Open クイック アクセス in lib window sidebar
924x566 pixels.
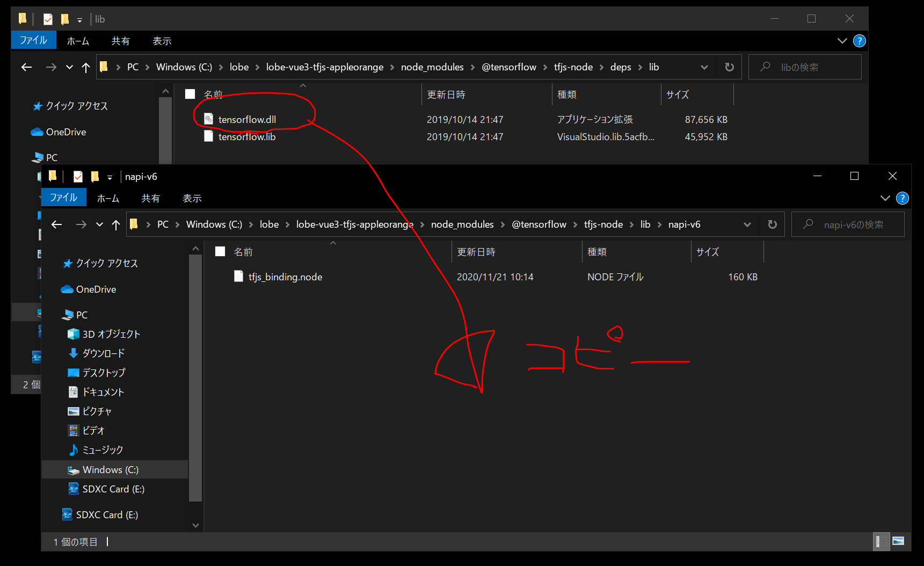click(70, 106)
